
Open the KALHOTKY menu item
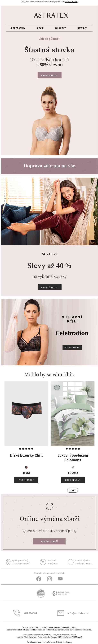coord(60,28)
